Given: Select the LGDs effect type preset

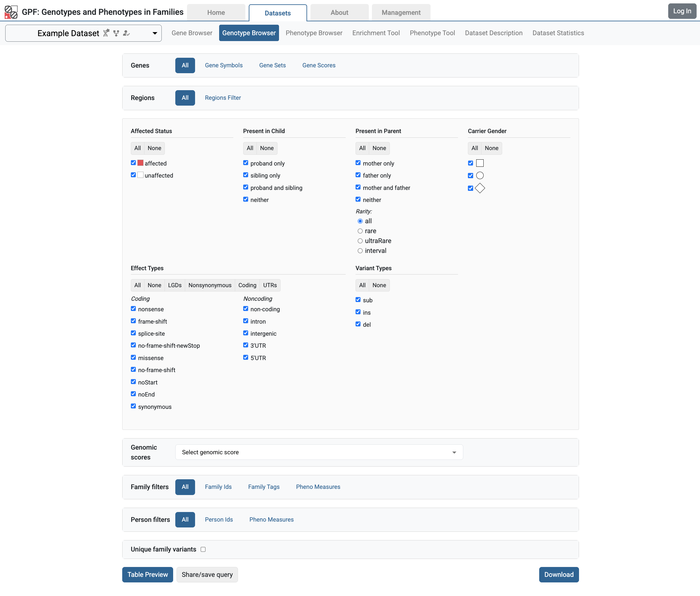Looking at the screenshot, I should (174, 285).
